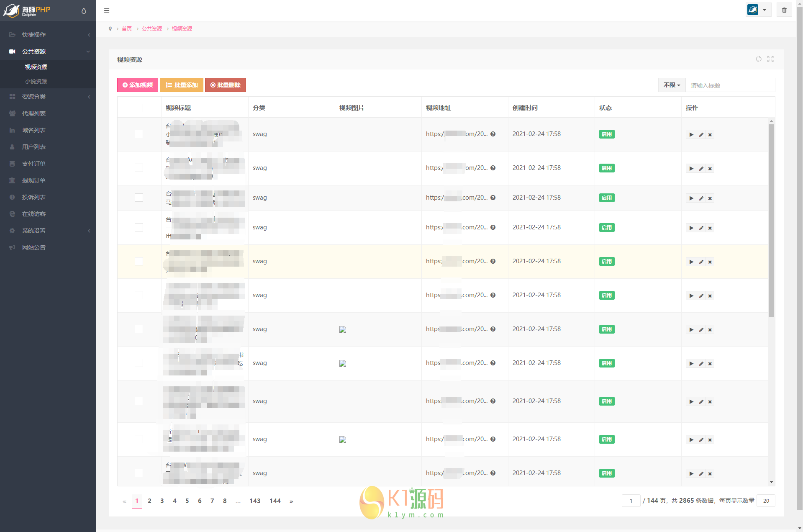Click the table's vertical scrollbar thumb

[771, 220]
